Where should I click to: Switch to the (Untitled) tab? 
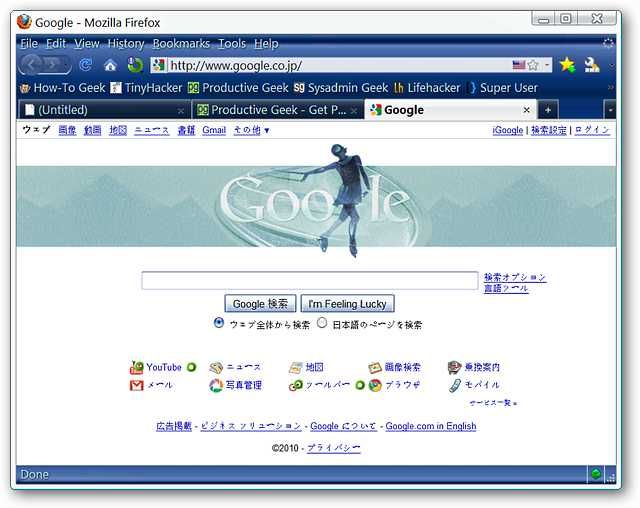[104, 110]
